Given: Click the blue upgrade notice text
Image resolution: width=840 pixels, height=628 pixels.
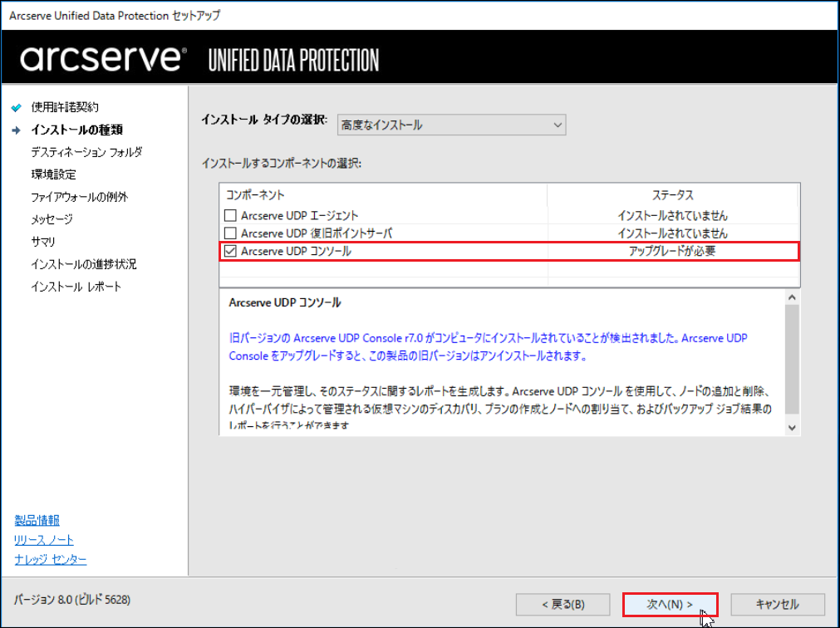Looking at the screenshot, I should click(x=488, y=347).
